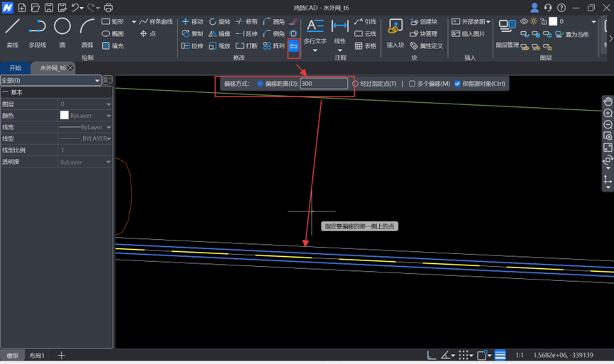Choose the Circle (圆) tool
Image resolution: width=614 pixels, height=364 pixels.
coord(62,31)
